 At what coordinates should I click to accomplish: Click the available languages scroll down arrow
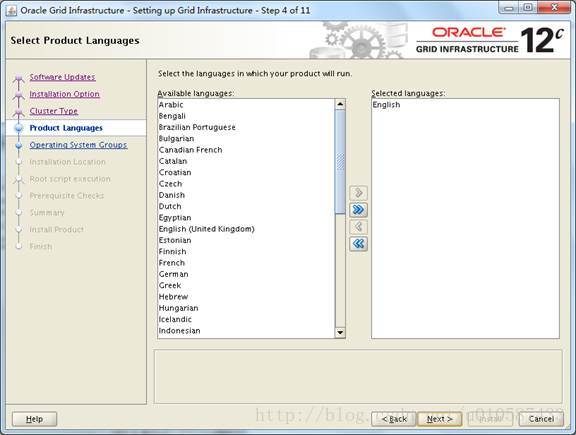click(340, 332)
